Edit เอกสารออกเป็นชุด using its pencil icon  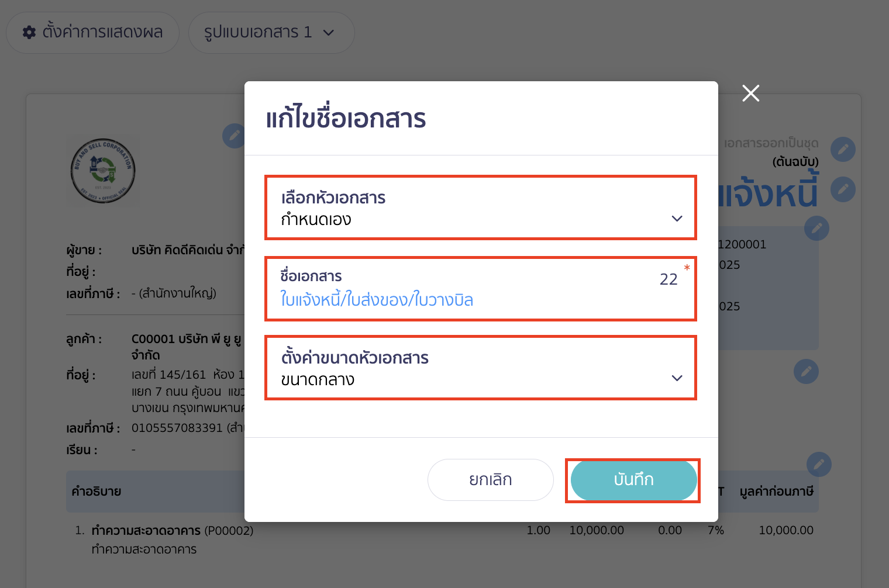[x=843, y=149]
